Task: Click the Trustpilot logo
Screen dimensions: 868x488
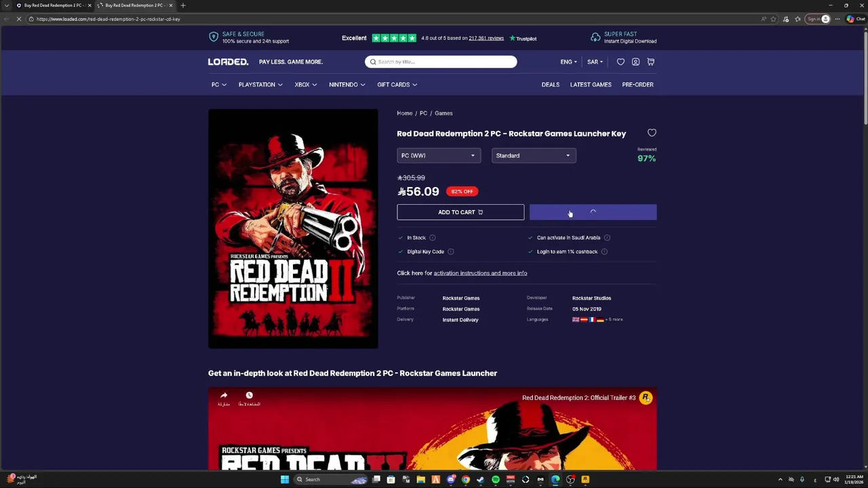Action: [x=523, y=38]
